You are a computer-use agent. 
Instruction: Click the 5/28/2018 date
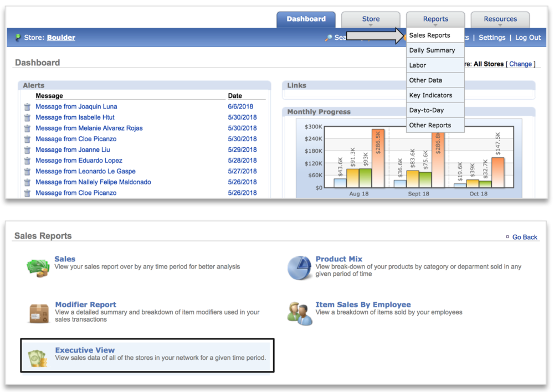(x=242, y=161)
